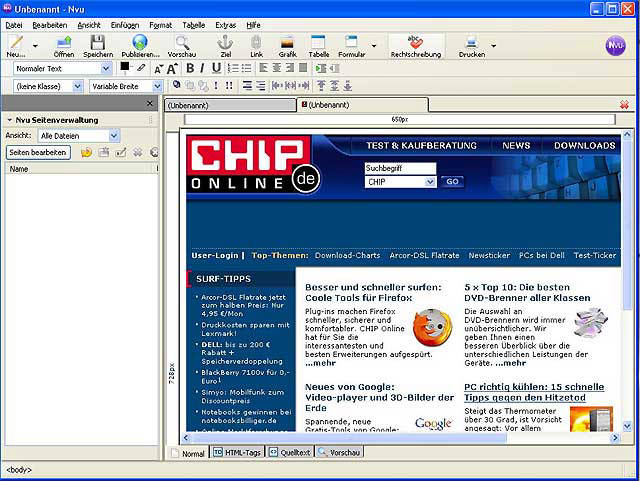
Task: Click the Speichern (save) floppy disk icon
Action: coord(98,42)
